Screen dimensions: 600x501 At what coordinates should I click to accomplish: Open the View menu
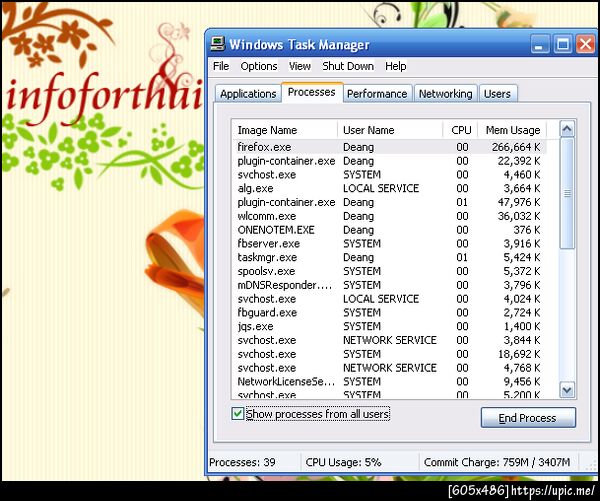300,66
